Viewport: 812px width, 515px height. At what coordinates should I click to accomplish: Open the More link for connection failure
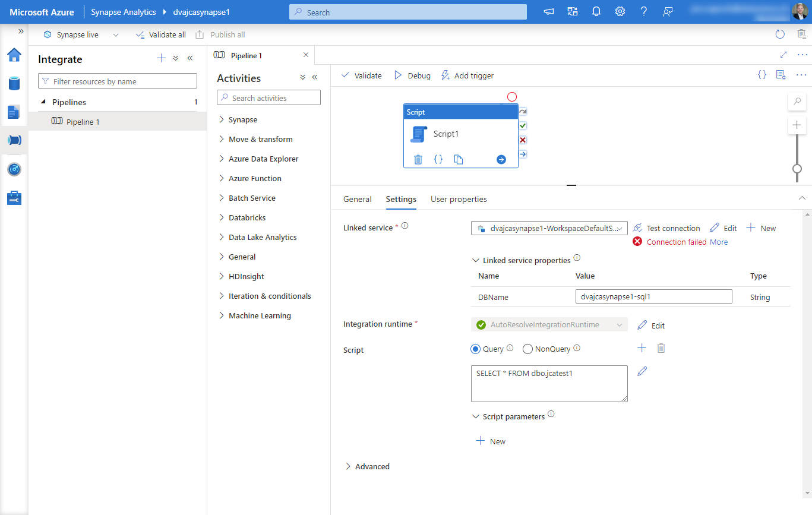click(719, 242)
